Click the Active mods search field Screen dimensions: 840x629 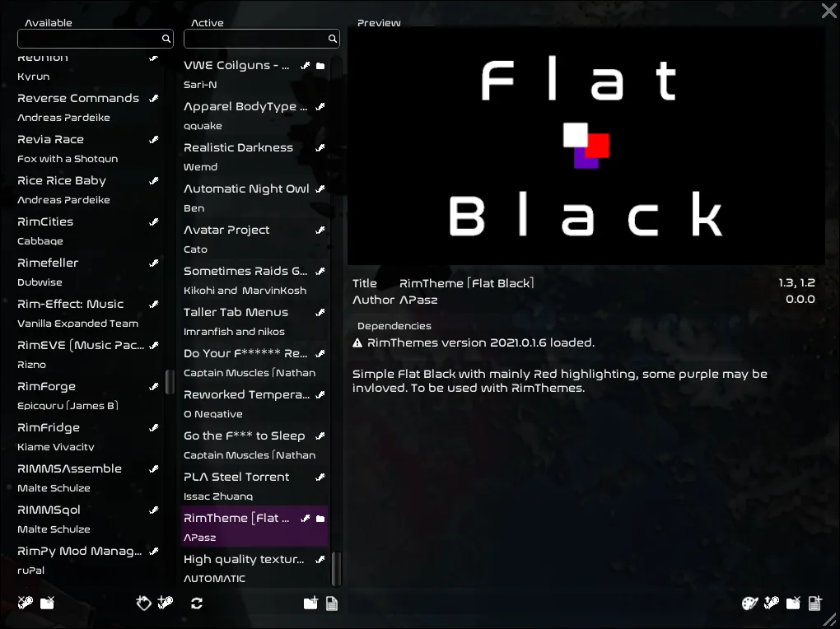(x=255, y=39)
